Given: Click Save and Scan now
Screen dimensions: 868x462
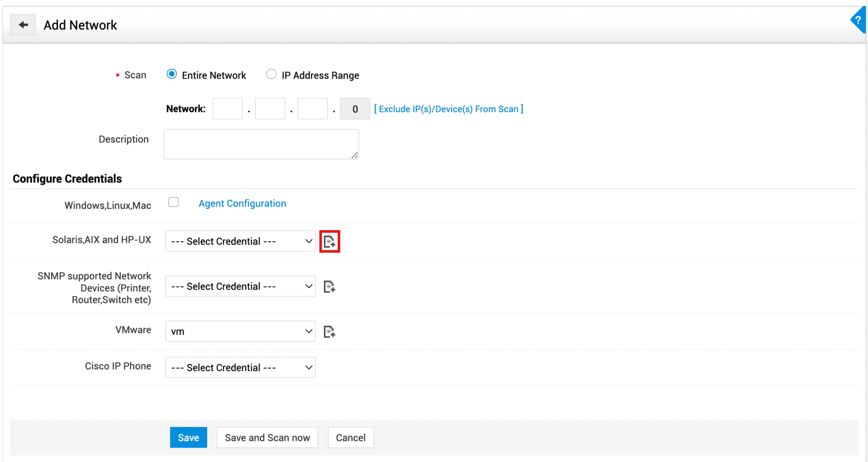Looking at the screenshot, I should [267, 438].
